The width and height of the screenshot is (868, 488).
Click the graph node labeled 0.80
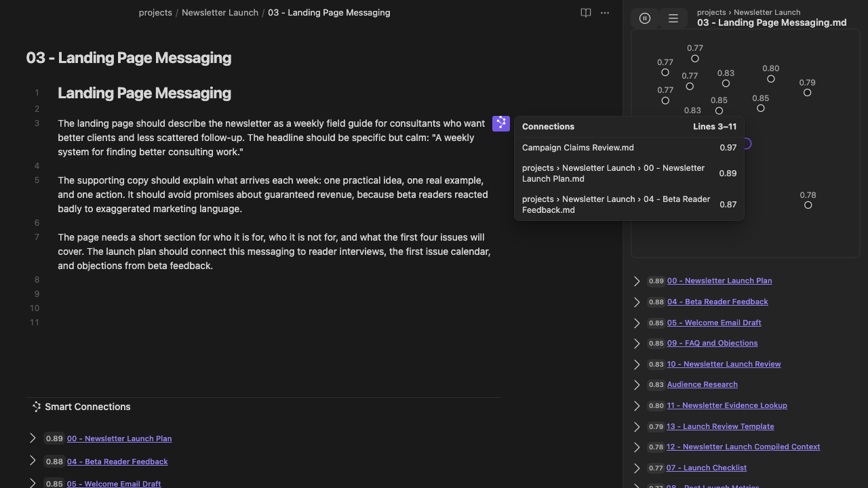(771, 79)
